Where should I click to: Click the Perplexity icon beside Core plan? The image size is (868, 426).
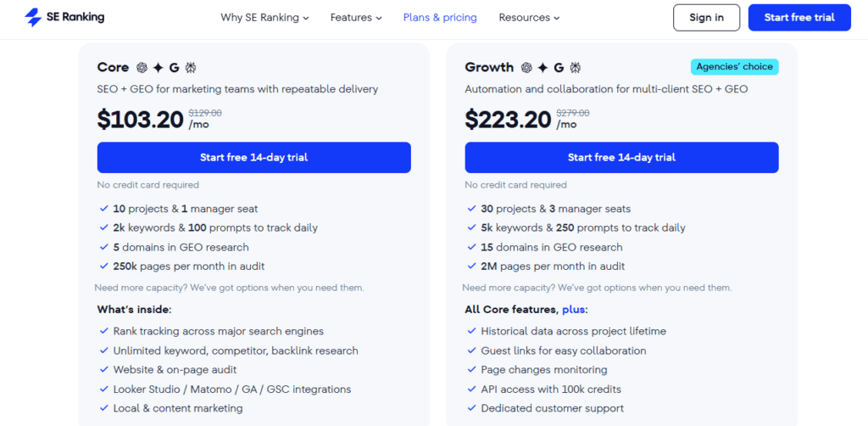pyautogui.click(x=191, y=68)
